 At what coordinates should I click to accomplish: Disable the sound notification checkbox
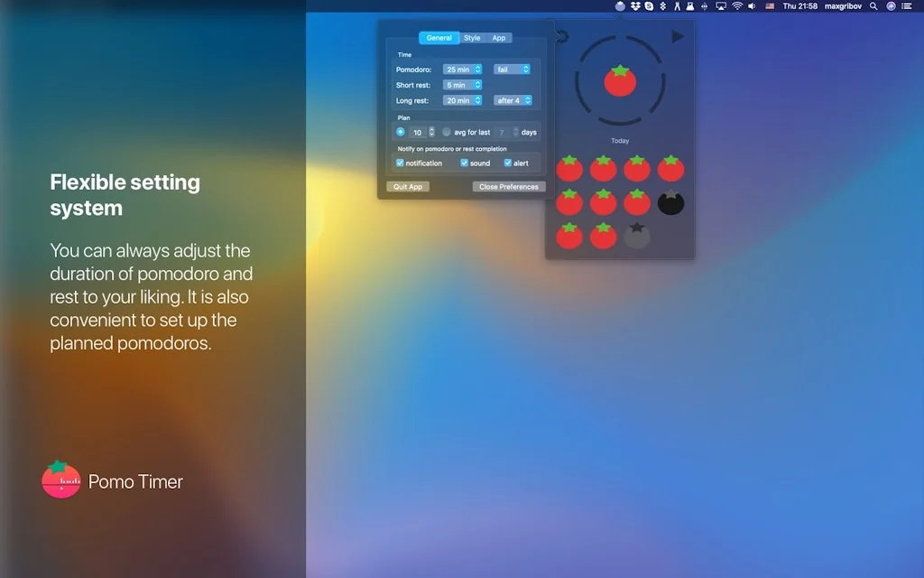click(x=464, y=163)
